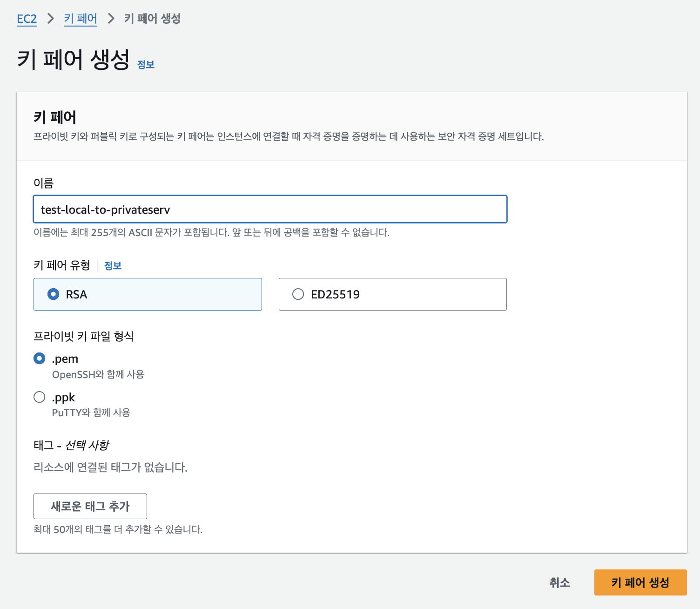Open the EC2 breadcrumb link
The image size is (700, 609).
27,19
